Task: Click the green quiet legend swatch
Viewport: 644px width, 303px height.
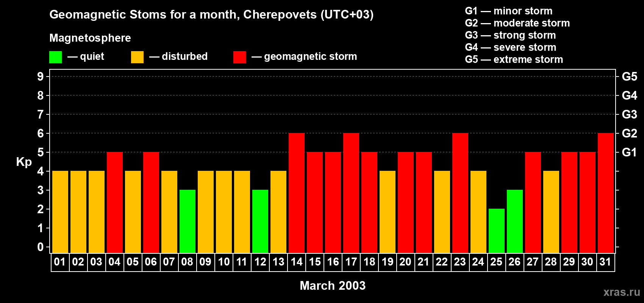Action: tap(55, 57)
